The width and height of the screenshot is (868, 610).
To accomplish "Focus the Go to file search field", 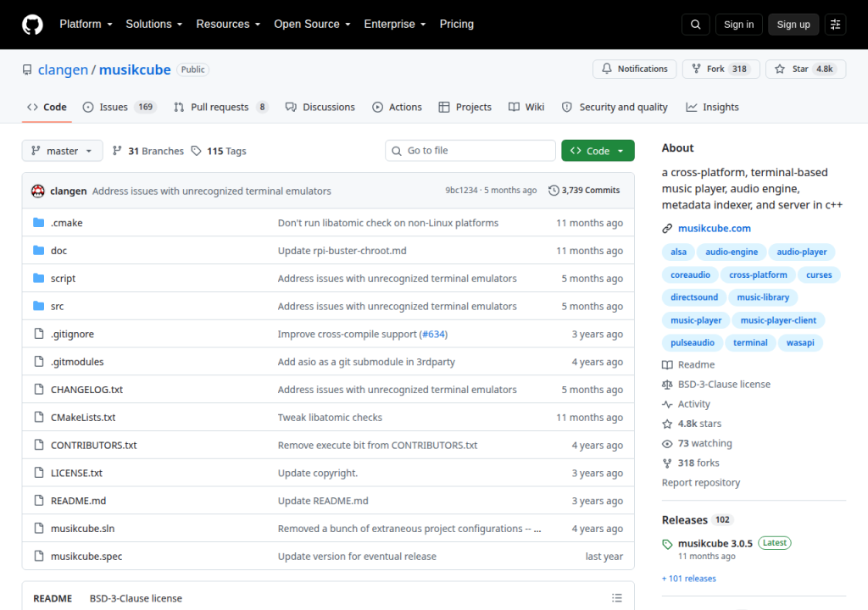I will coord(470,151).
